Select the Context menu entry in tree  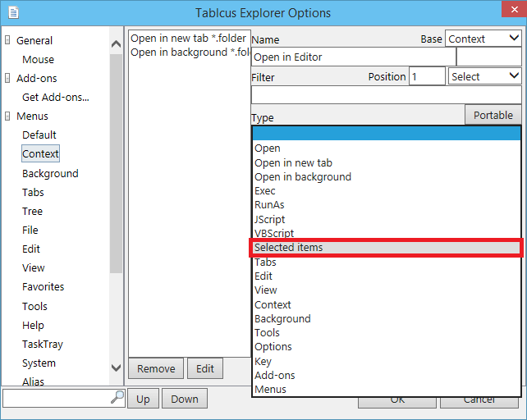(40, 153)
